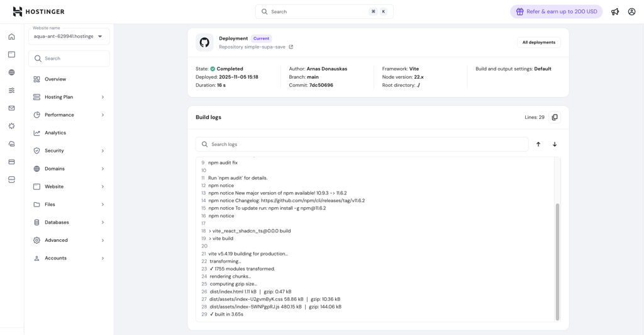Go to Analytics in sidebar

coord(55,133)
